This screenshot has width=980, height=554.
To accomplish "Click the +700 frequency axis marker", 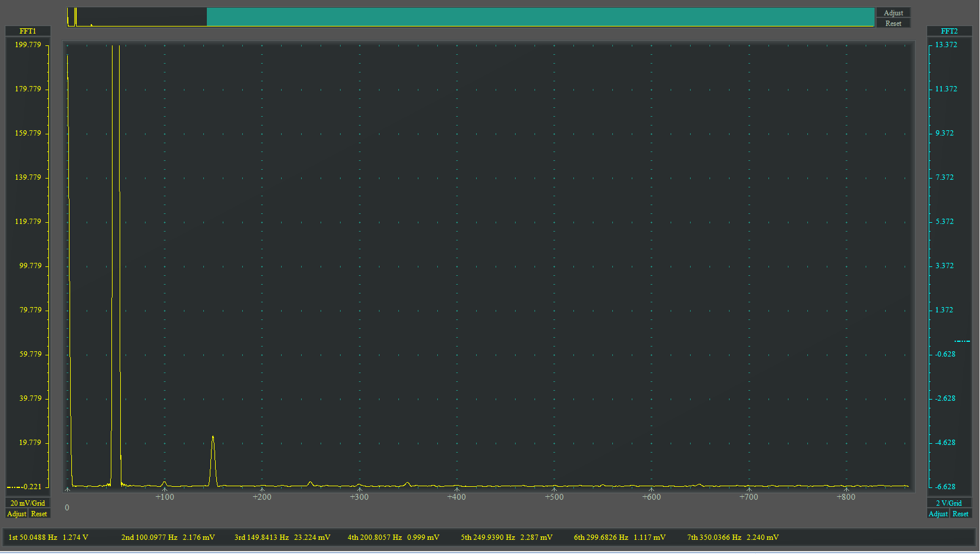I will (x=749, y=497).
